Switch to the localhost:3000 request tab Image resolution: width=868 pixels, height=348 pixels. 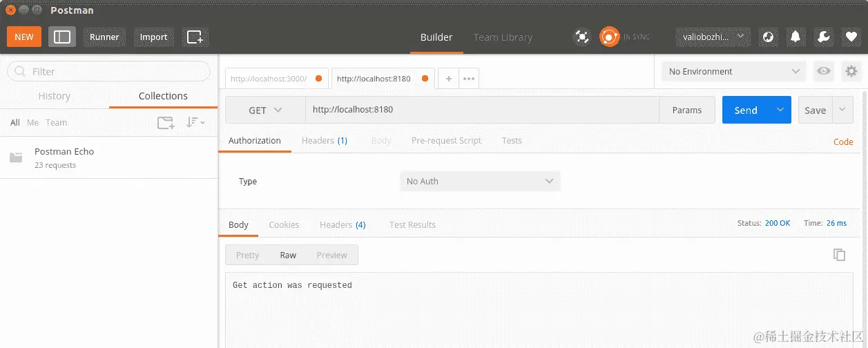coord(277,79)
